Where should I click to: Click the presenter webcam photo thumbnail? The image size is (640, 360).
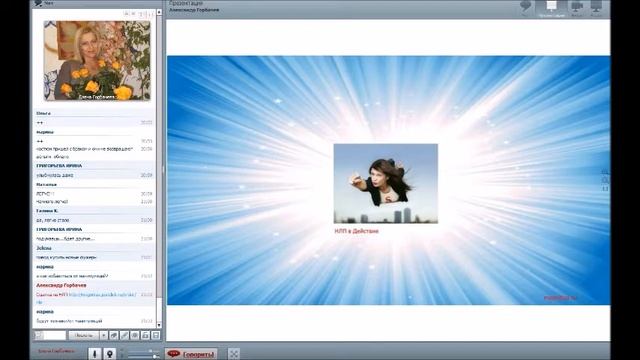pos(97,61)
